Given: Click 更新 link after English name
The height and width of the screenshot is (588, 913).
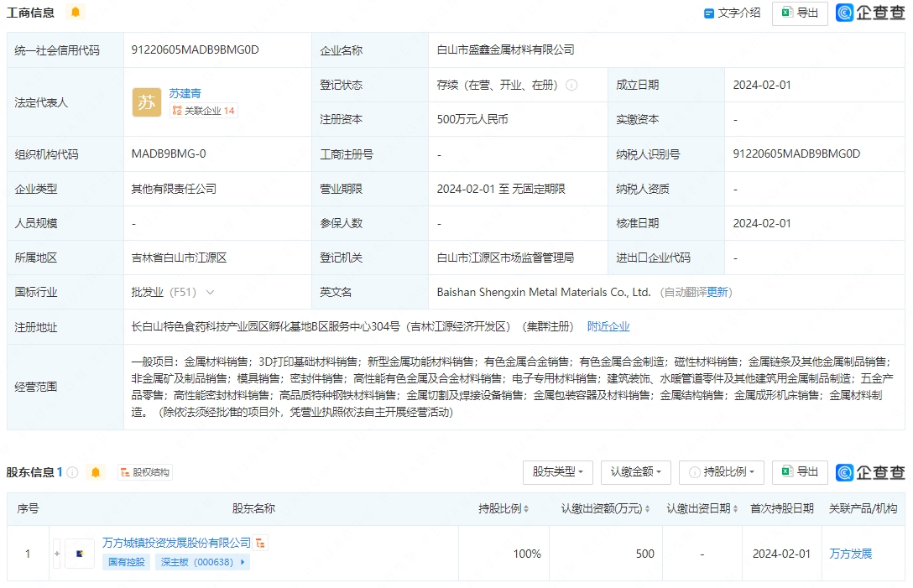Looking at the screenshot, I should pos(717,292).
